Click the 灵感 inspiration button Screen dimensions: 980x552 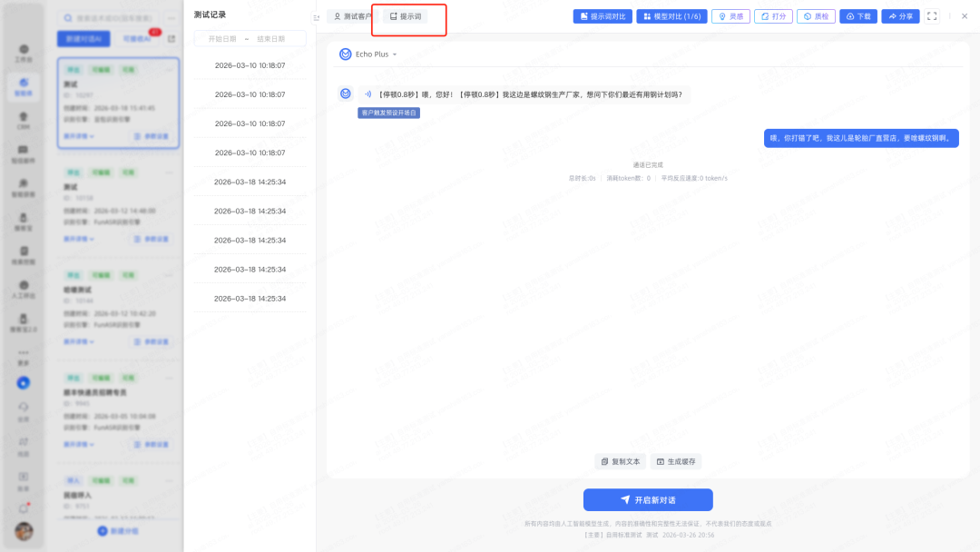[731, 16]
